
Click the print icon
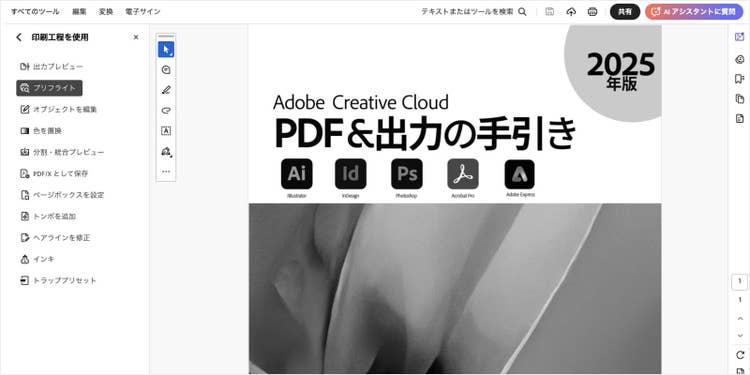pos(592,12)
